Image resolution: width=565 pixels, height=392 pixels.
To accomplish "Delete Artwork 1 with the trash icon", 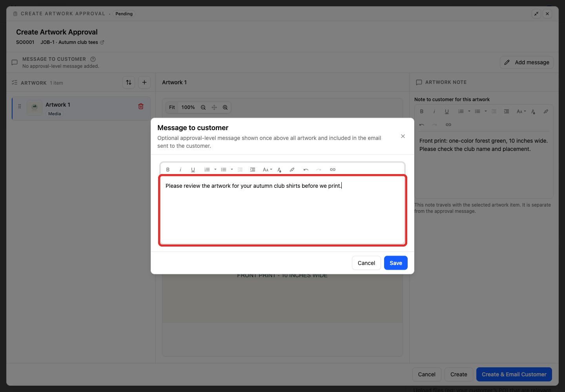I will click(141, 106).
